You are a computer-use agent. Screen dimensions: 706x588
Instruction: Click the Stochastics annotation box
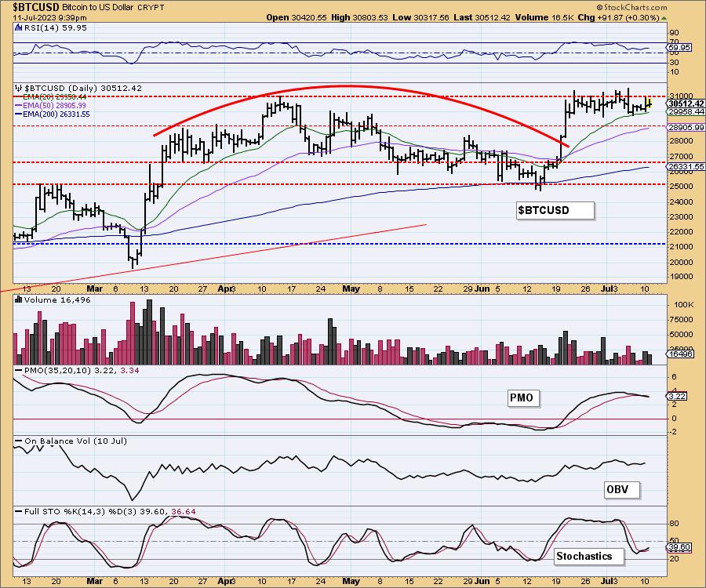click(589, 556)
